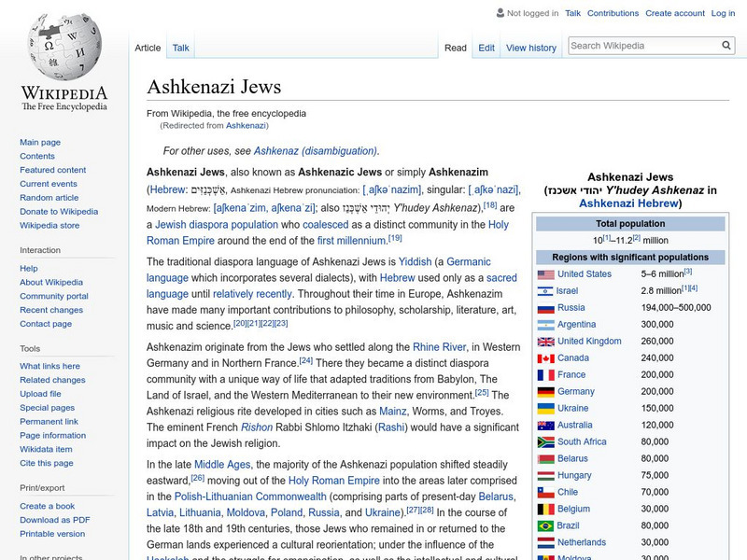The height and width of the screenshot is (560, 747).
Task: Open the Create account link
Action: (x=674, y=13)
